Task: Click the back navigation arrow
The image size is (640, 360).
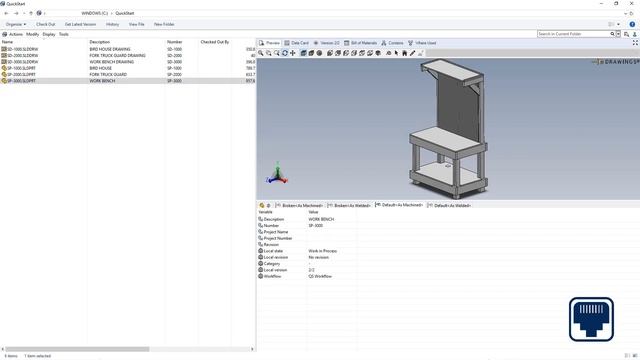Action: (6, 13)
